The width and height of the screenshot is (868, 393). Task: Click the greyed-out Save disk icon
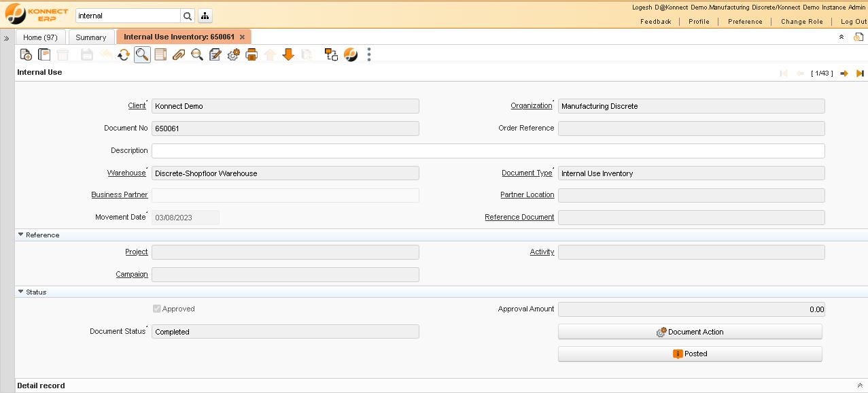(x=87, y=55)
